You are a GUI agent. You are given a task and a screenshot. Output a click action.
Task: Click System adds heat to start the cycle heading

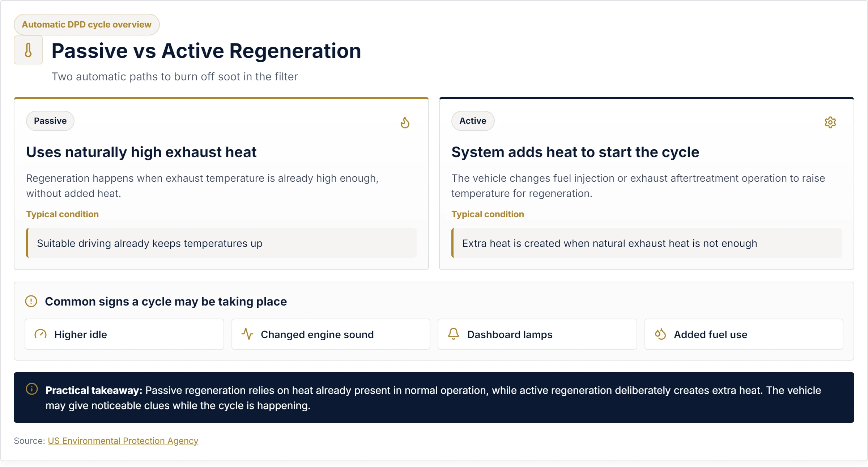(x=575, y=152)
